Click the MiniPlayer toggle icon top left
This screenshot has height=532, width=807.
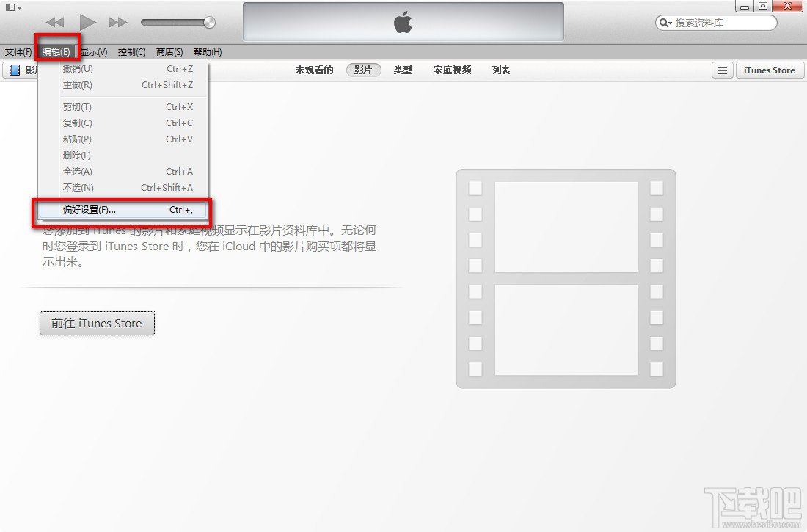point(10,6)
